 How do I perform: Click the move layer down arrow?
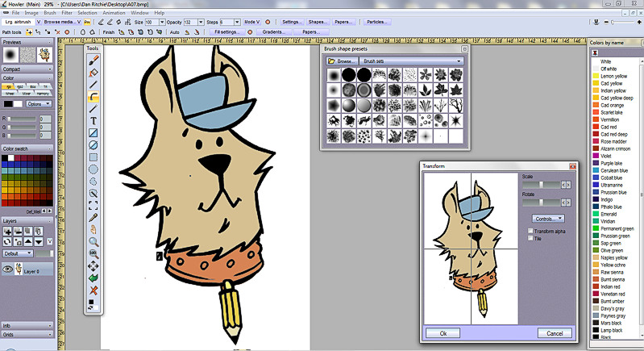coord(39,242)
